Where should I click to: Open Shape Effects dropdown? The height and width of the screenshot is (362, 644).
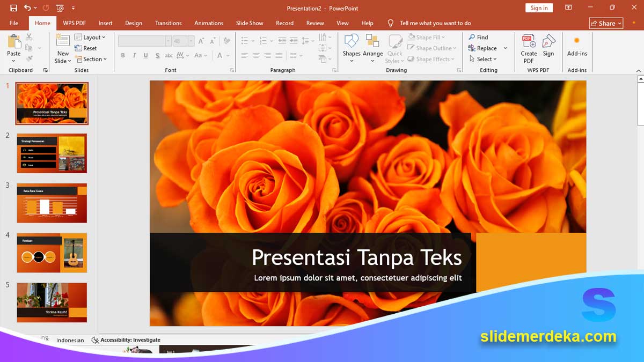click(431, 59)
